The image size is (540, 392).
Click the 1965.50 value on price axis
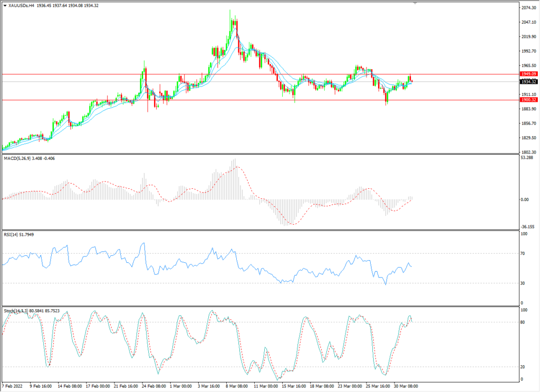click(x=528, y=65)
